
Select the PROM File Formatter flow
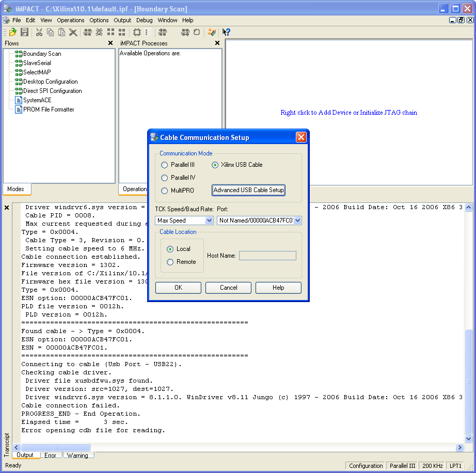pos(49,109)
